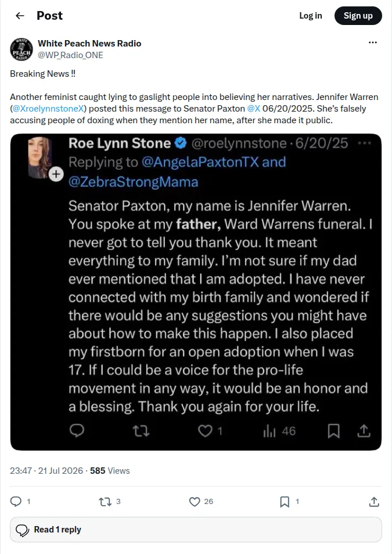The width and height of the screenshot is (392, 554).
Task: Click the @WP_Radio_ONE handle
Action: click(71, 55)
